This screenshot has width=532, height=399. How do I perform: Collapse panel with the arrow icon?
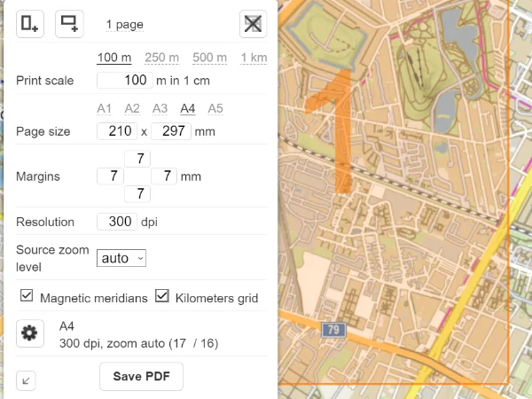point(27,380)
